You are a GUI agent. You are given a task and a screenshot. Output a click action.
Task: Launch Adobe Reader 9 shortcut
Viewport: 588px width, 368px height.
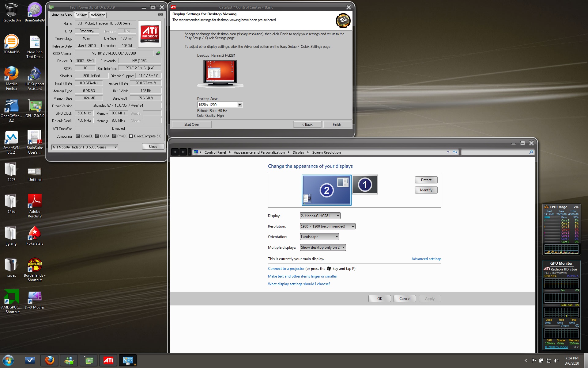[35, 206]
